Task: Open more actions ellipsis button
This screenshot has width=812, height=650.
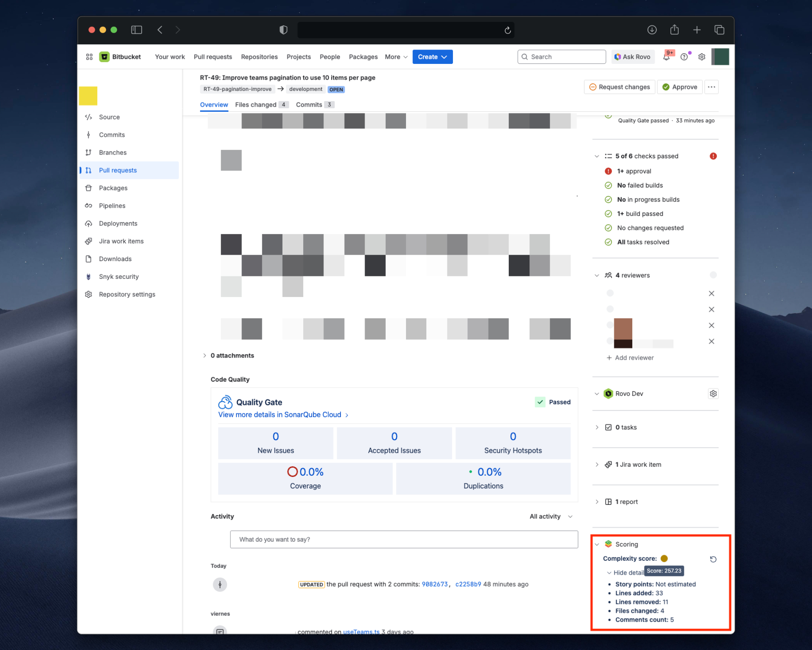Action: [711, 87]
